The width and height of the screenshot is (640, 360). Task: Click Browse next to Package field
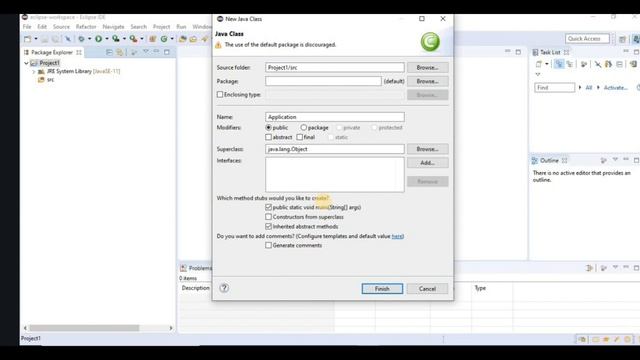click(427, 81)
